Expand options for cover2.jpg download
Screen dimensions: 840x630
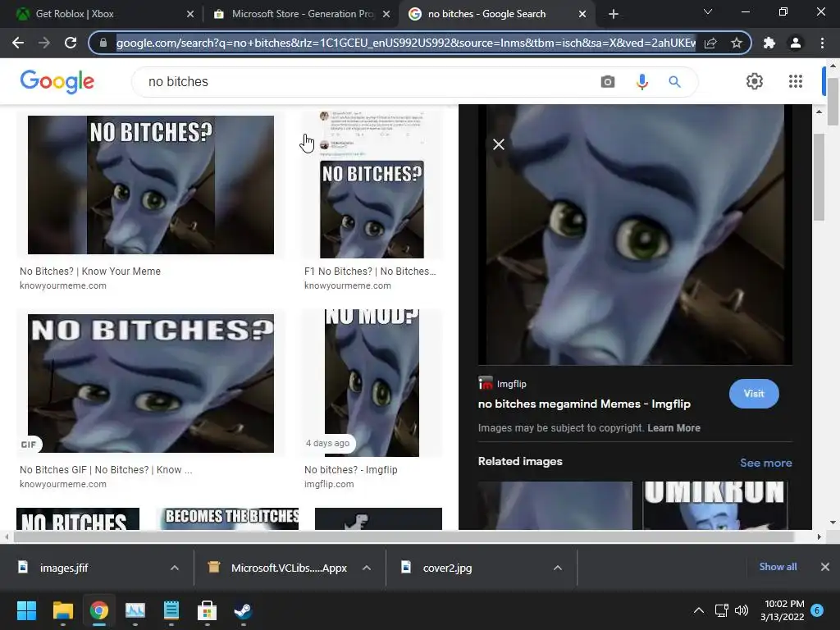[558, 568]
